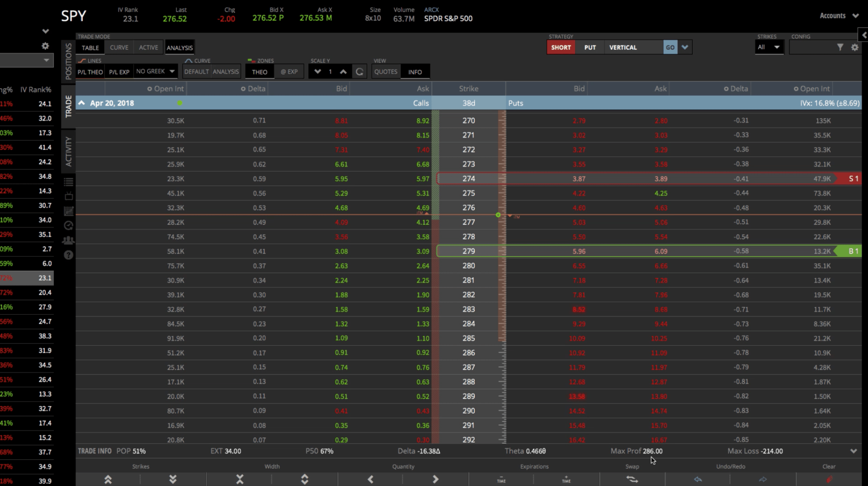Toggle SHORT strategy direction
This screenshot has height=486, width=868.
coord(561,47)
